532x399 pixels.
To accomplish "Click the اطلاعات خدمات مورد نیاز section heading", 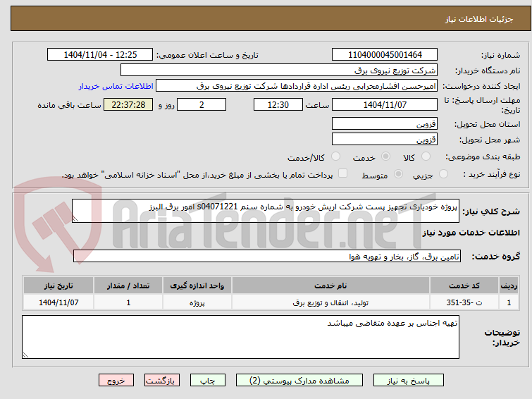I will [x=471, y=233].
